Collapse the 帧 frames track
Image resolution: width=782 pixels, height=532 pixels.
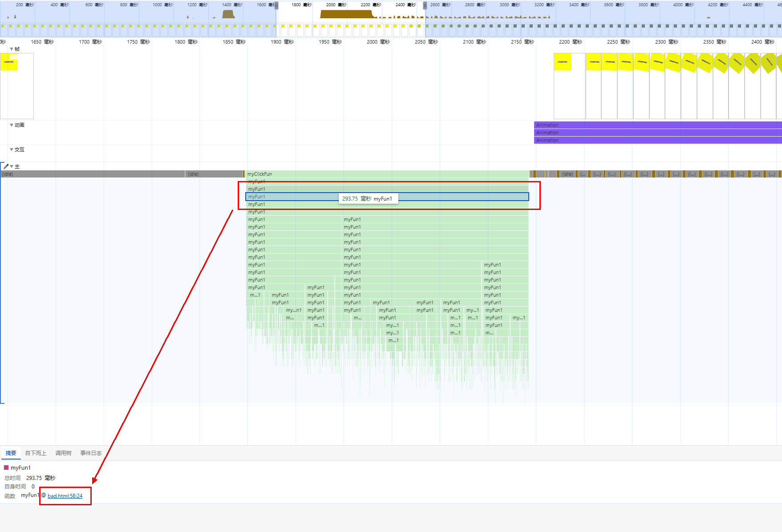[12, 49]
